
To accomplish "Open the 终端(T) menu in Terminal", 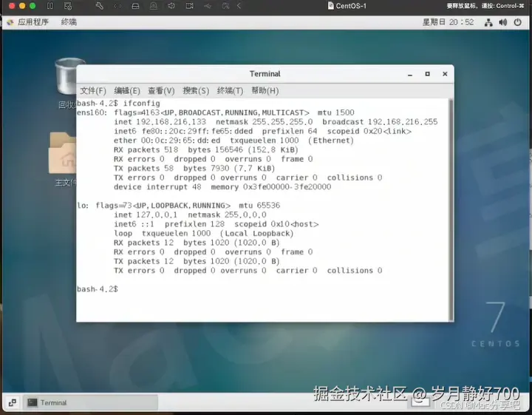I will pos(230,91).
